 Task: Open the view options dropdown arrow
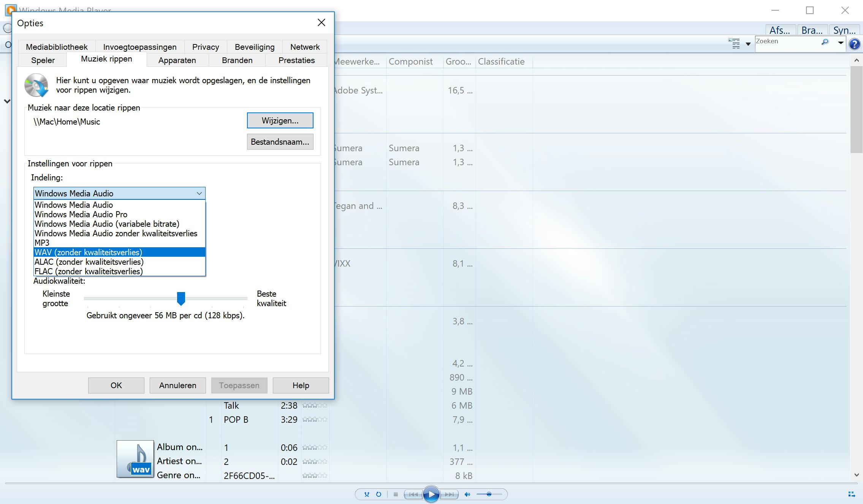748,44
